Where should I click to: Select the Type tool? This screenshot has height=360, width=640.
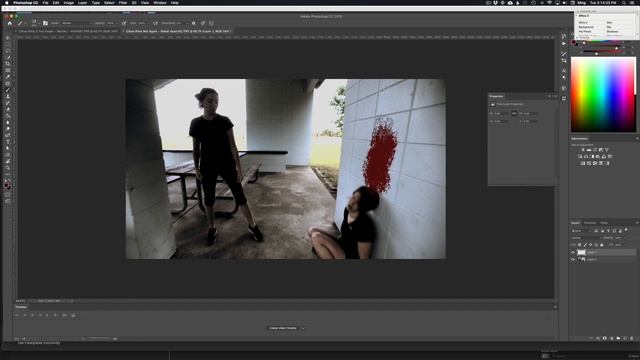[x=8, y=142]
